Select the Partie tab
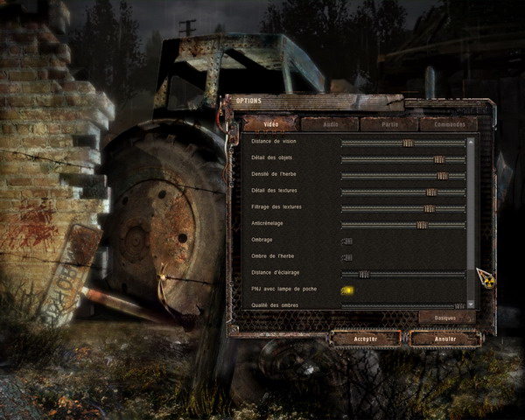The image size is (525, 420). point(388,124)
